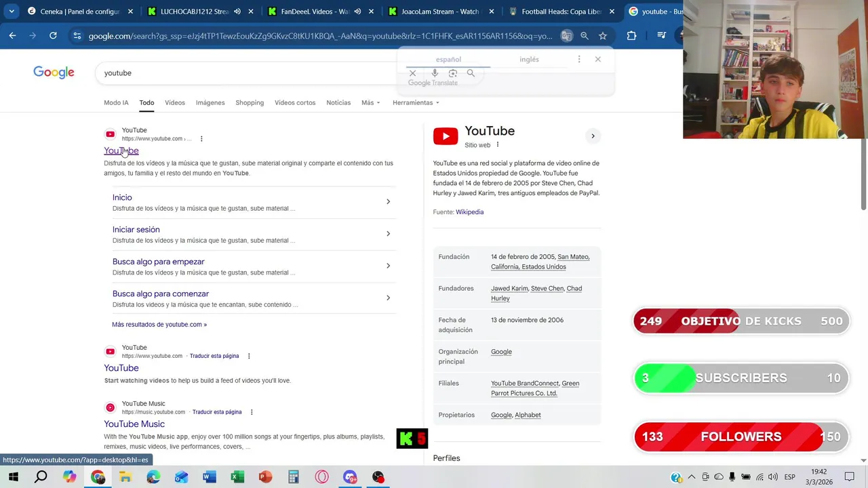Expand the Iniciar sesión sitelink chevron

[388, 234]
